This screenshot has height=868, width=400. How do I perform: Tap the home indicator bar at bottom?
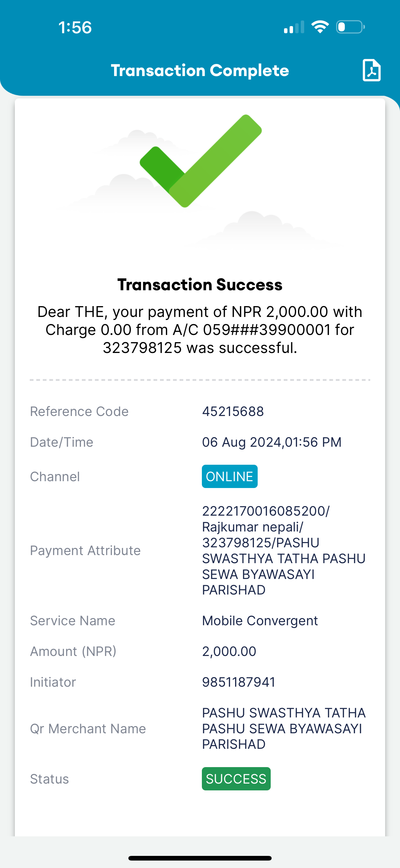200,858
